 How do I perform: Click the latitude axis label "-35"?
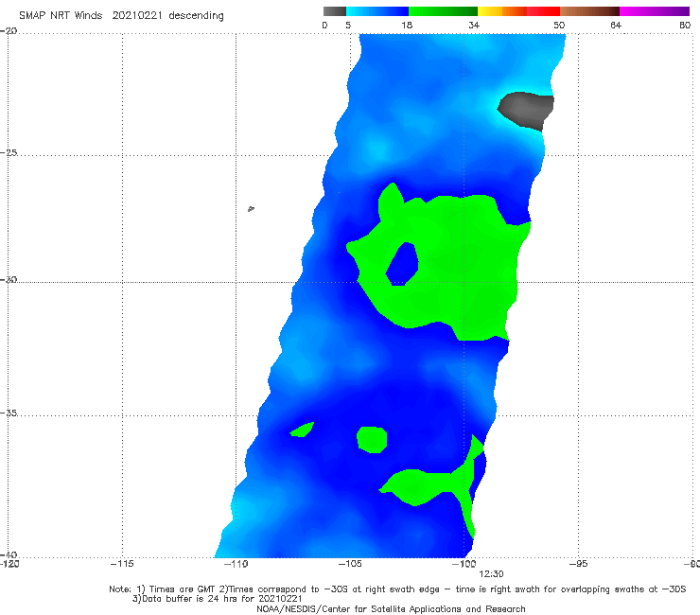point(9,413)
